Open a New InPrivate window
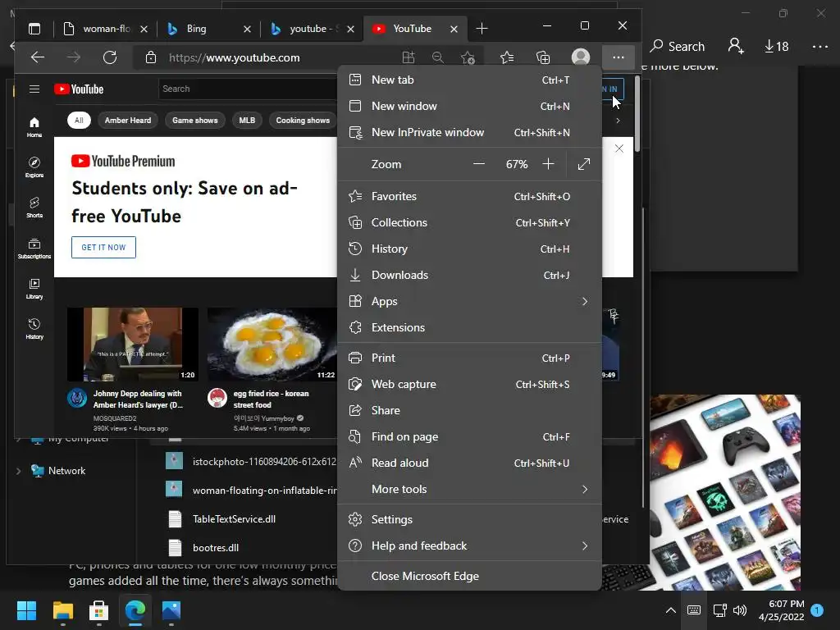 (x=469, y=132)
